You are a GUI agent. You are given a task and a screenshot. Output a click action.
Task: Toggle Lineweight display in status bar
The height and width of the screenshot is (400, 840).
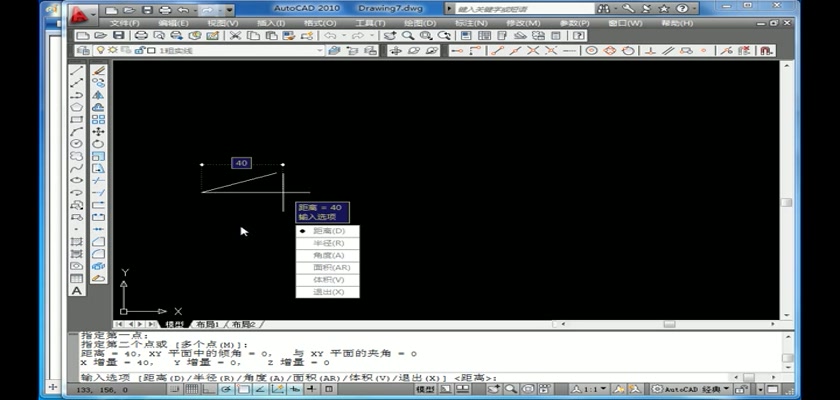click(311, 389)
